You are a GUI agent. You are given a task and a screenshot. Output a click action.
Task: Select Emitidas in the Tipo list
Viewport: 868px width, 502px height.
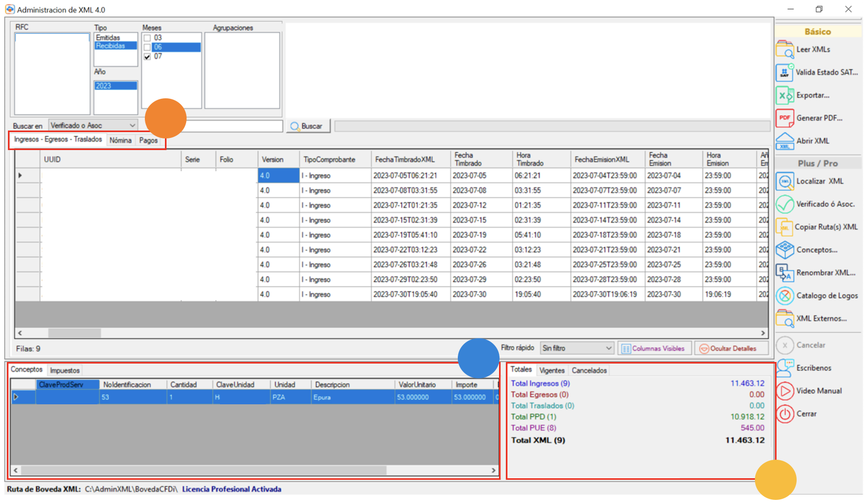click(108, 38)
